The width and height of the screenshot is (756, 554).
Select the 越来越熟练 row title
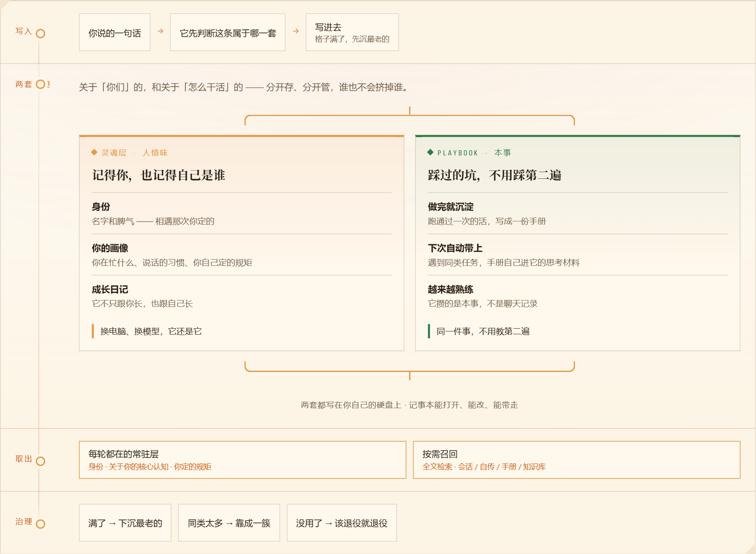(451, 289)
